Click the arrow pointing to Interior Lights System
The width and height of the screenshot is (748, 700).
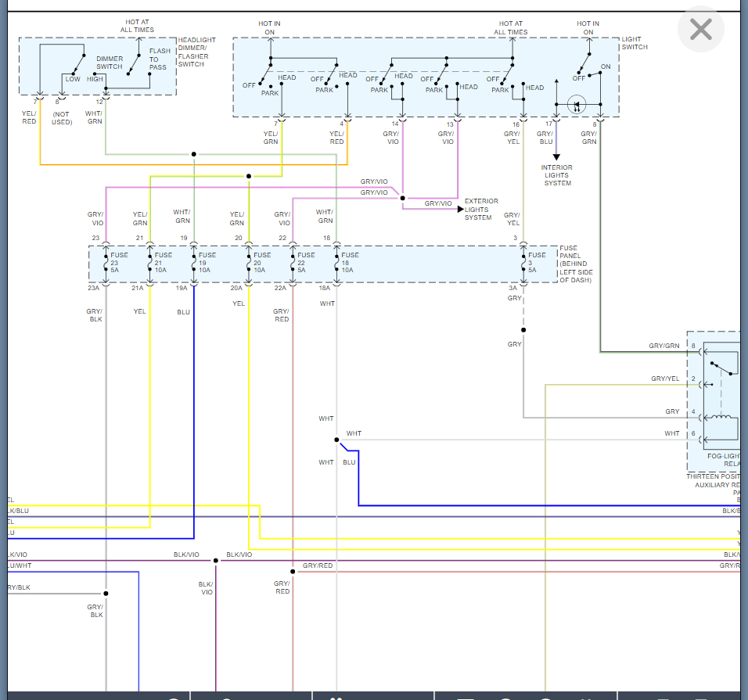tap(556, 155)
